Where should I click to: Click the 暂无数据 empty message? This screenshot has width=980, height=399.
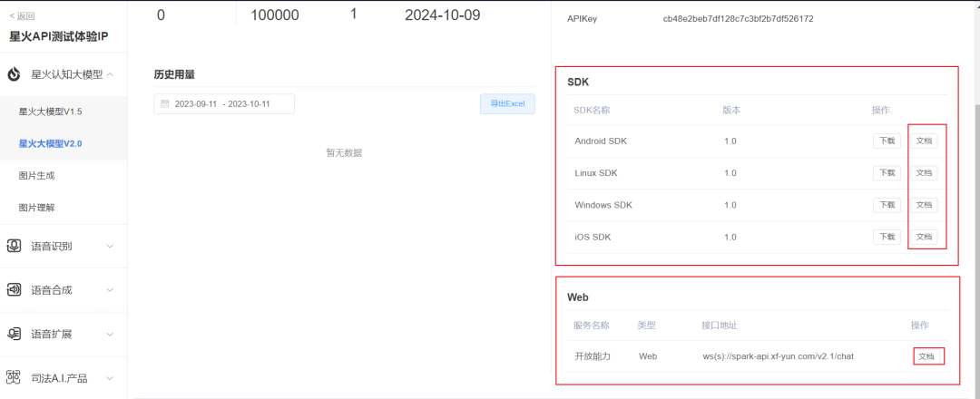coord(344,152)
